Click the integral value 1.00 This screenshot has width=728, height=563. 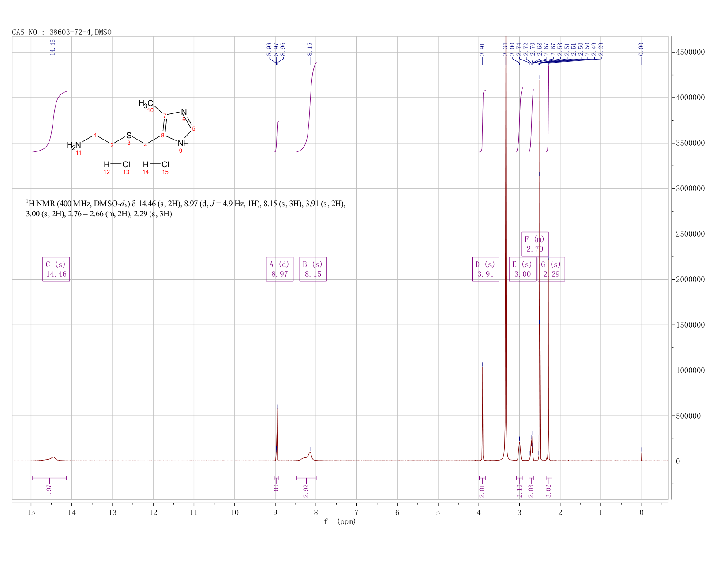[277, 491]
